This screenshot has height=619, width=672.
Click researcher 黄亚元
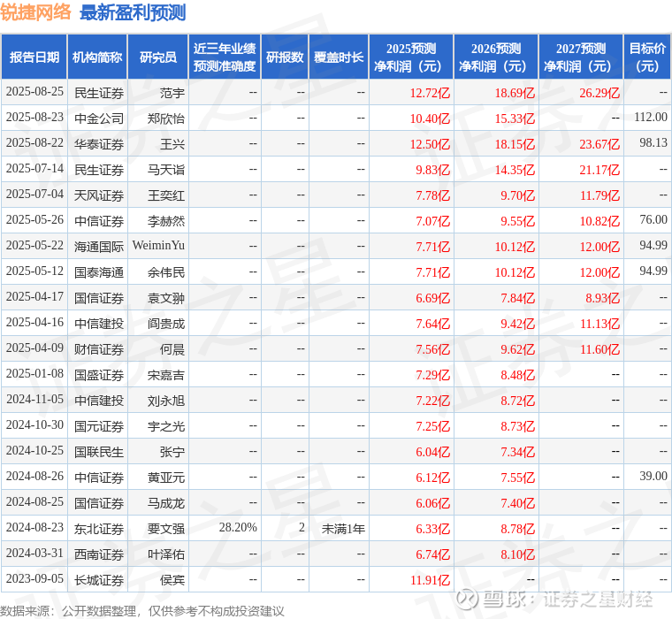coord(166,478)
